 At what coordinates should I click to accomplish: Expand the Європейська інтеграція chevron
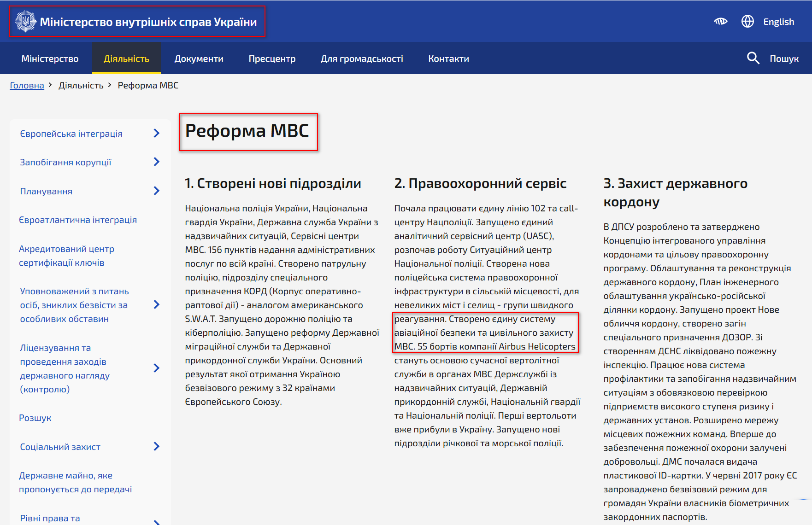(157, 133)
